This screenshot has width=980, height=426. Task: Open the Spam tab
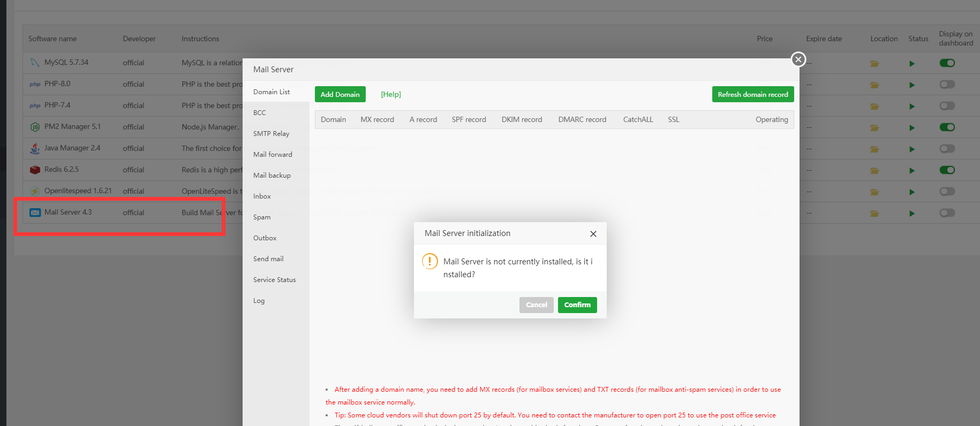276,217
